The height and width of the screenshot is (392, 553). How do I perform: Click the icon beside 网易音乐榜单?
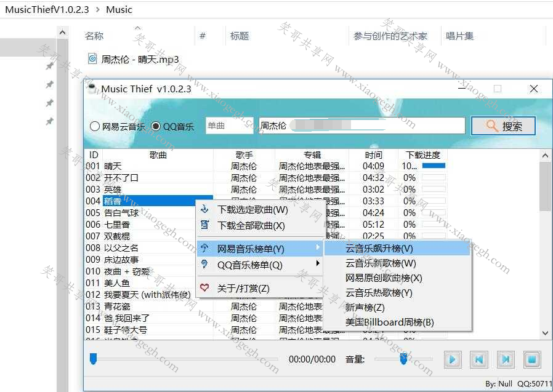pos(204,249)
